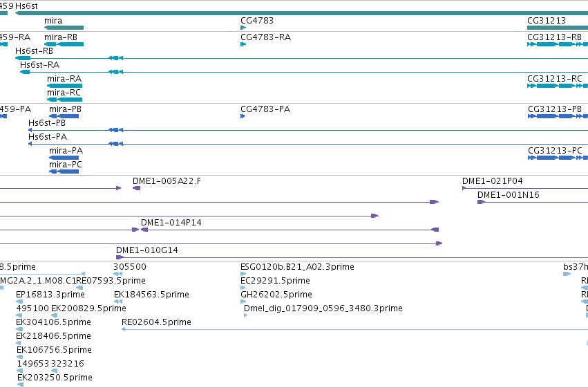
Task: Click the DME1-021P04 clone label
Action: (x=493, y=181)
